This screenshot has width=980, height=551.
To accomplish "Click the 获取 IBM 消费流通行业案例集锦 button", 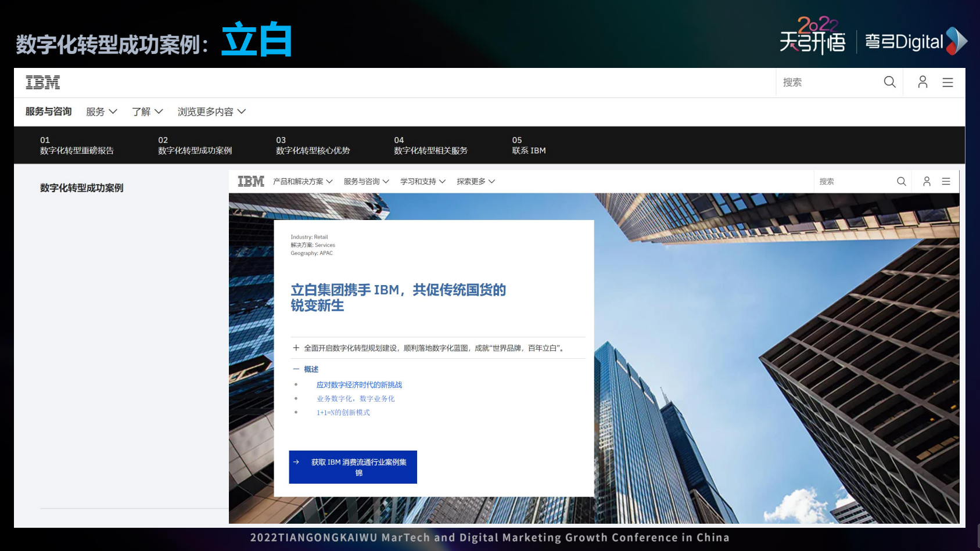I will pyautogui.click(x=353, y=467).
